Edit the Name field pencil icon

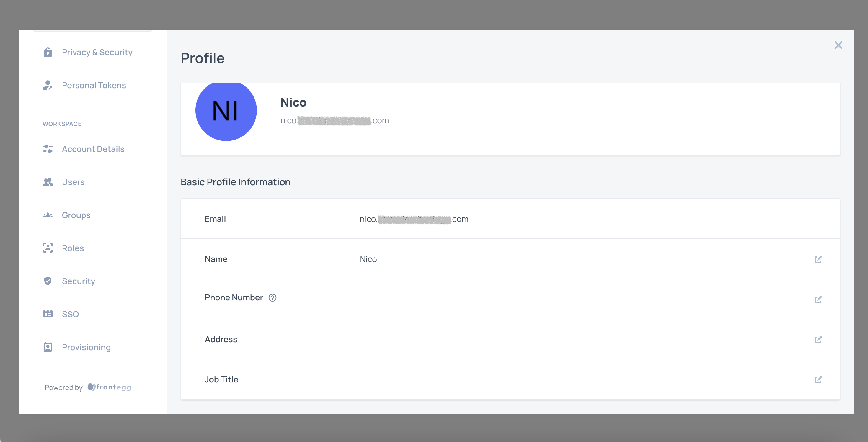[x=818, y=259]
